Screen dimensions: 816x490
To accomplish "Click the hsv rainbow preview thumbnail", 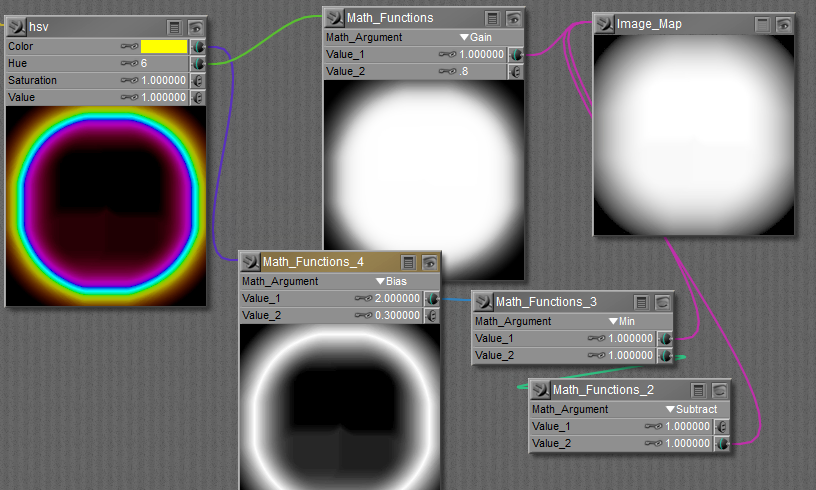I will coord(106,206).
